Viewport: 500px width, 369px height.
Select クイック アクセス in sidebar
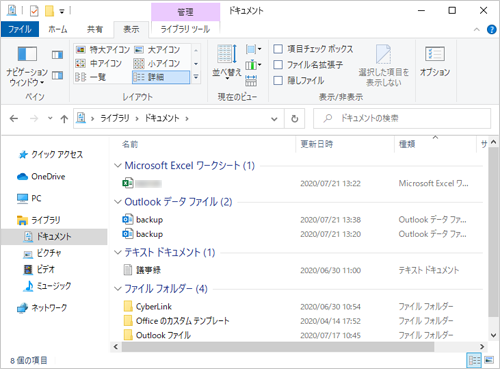51,155
